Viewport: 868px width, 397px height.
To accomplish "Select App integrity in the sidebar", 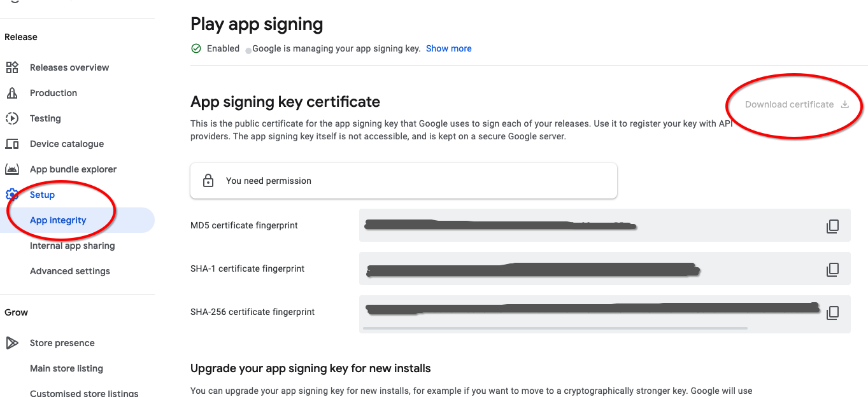I will 58,220.
